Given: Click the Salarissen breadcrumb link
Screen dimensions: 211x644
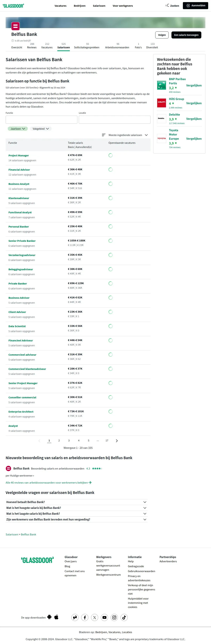Looking at the screenshot, I should 12,534.
